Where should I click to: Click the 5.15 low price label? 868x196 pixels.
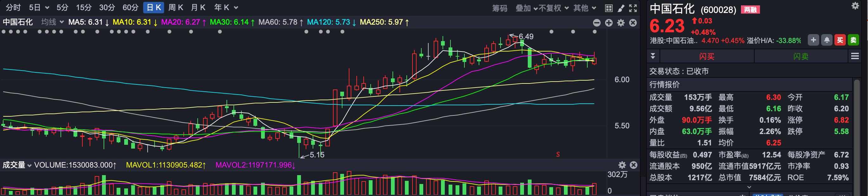point(317,155)
